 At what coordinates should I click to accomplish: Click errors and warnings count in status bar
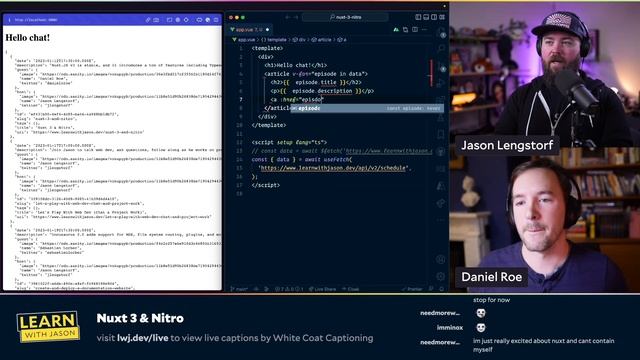(x=289, y=289)
